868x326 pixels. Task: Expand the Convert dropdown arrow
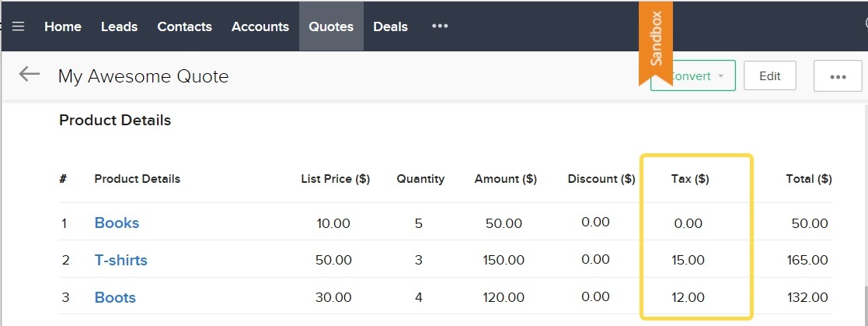pyautogui.click(x=721, y=76)
